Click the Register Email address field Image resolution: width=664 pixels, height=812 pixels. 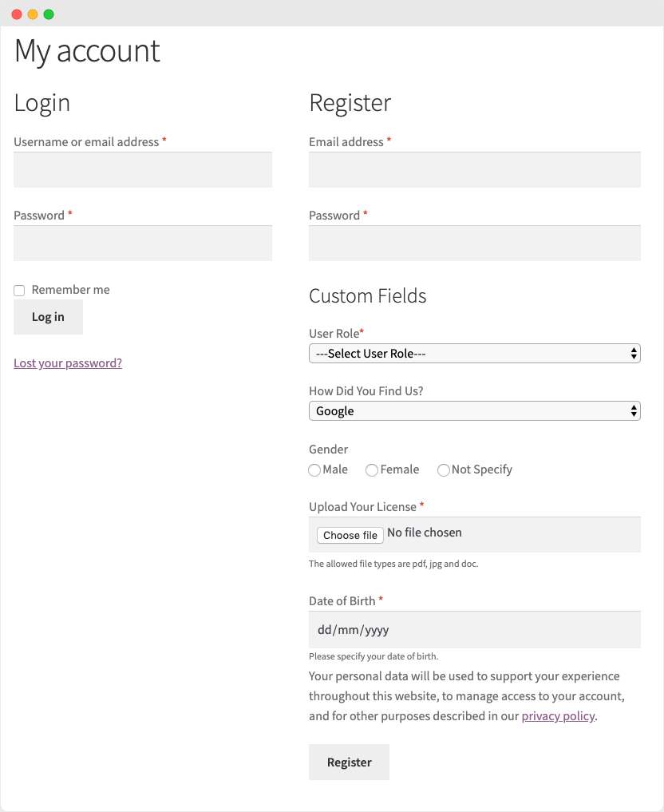point(475,169)
